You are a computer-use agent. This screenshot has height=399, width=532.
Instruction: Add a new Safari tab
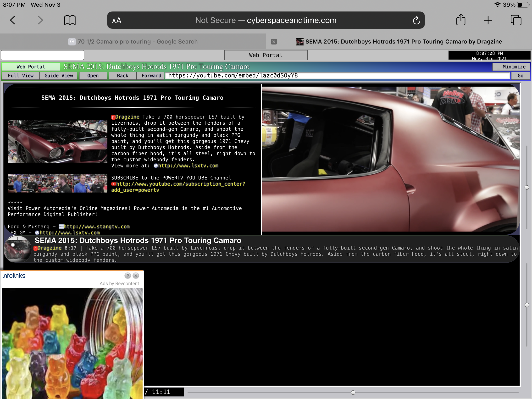coord(488,20)
